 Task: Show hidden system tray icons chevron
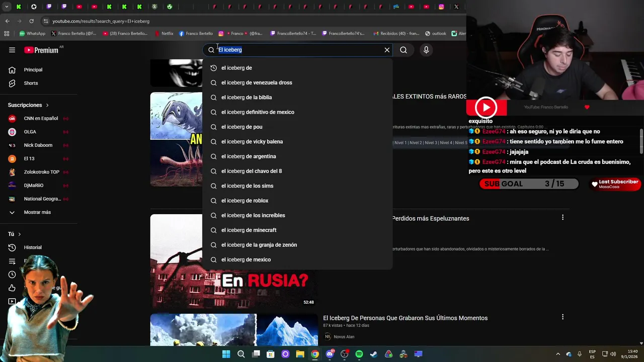click(x=557, y=354)
